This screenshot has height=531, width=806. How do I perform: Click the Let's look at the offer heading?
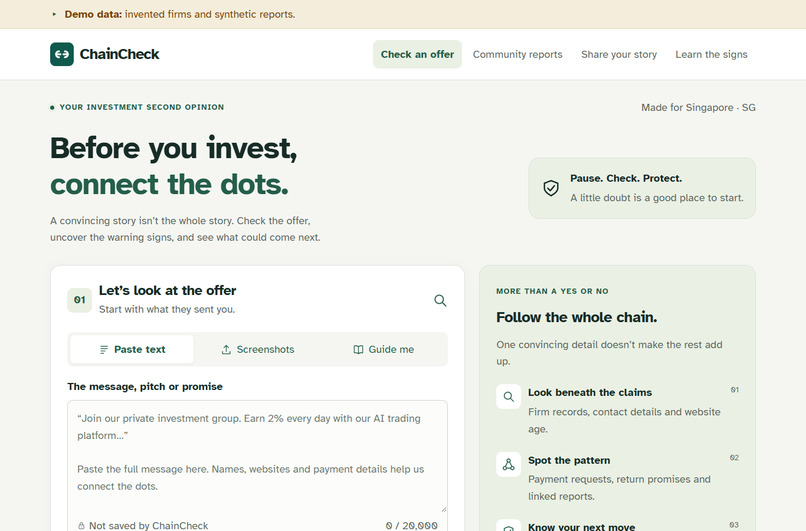click(168, 290)
